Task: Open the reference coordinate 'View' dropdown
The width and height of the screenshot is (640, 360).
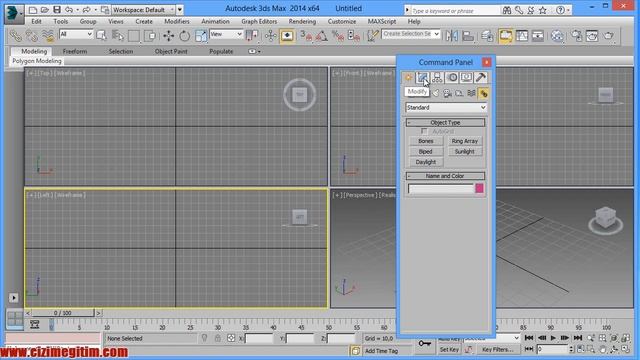Action: (x=226, y=35)
